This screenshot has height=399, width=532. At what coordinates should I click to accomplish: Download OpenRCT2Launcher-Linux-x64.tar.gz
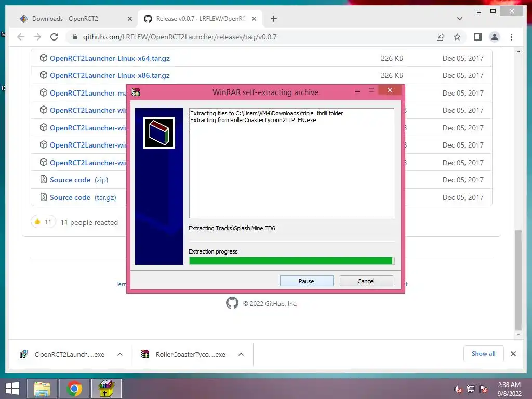pyautogui.click(x=110, y=58)
